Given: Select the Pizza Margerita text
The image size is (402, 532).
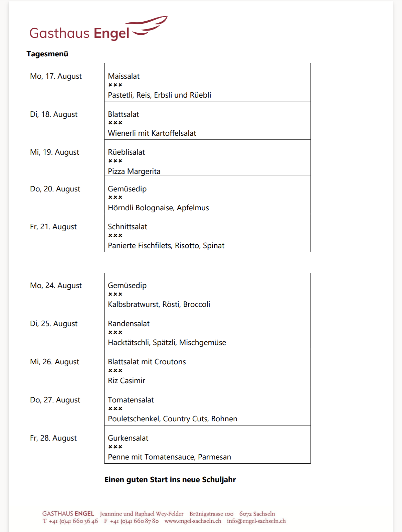Looking at the screenshot, I should pos(134,171).
